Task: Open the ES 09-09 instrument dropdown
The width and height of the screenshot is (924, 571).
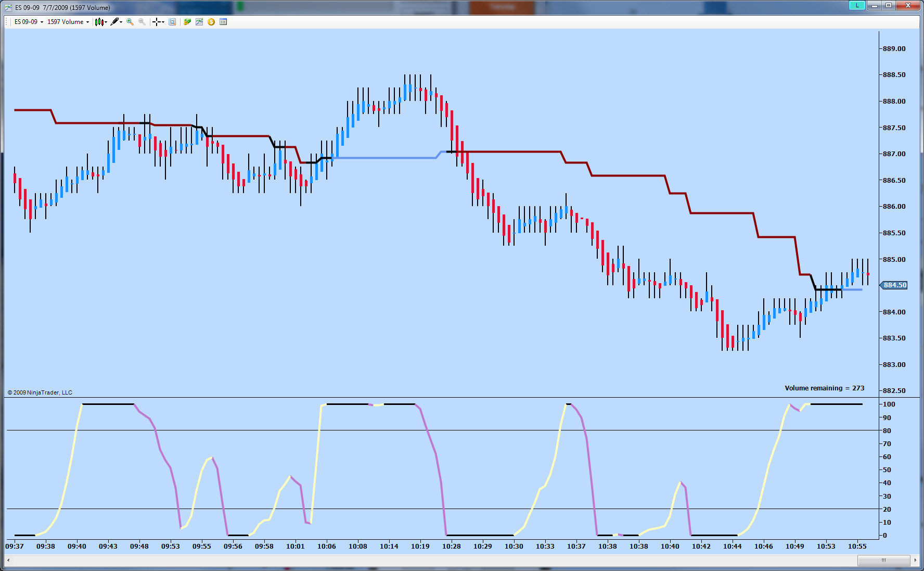Action: point(29,22)
